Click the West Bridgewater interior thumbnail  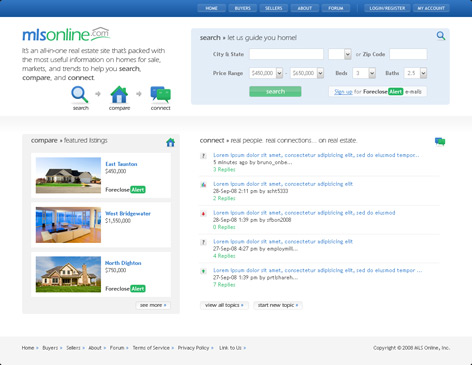[68, 225]
